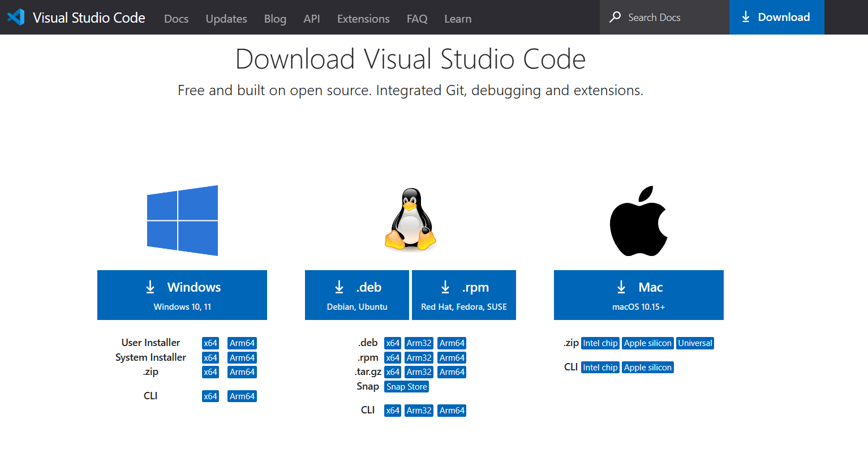Select Linux .tar.gz x64 download
This screenshot has width=868, height=461.
pyautogui.click(x=393, y=372)
